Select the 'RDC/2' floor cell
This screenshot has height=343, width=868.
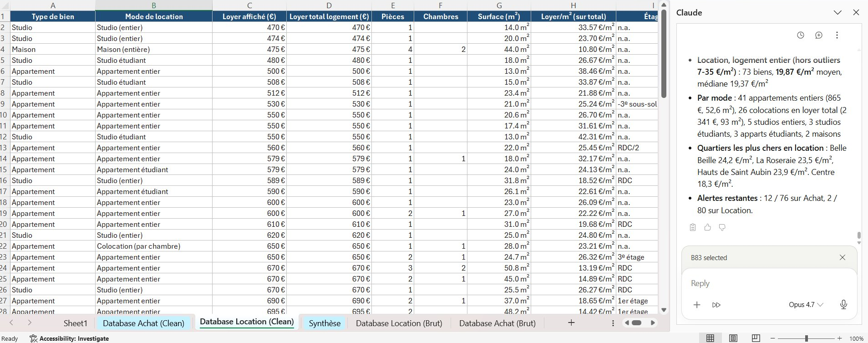(637, 148)
